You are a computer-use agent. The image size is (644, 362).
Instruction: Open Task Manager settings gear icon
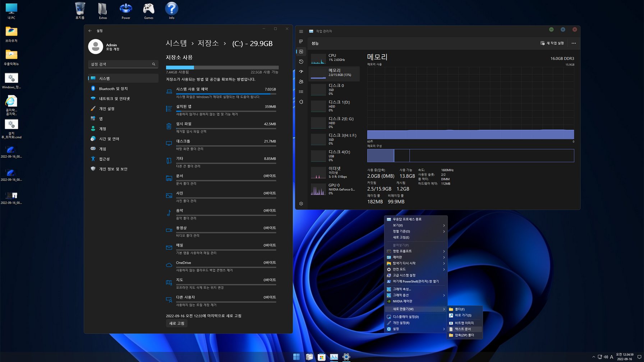click(x=301, y=204)
